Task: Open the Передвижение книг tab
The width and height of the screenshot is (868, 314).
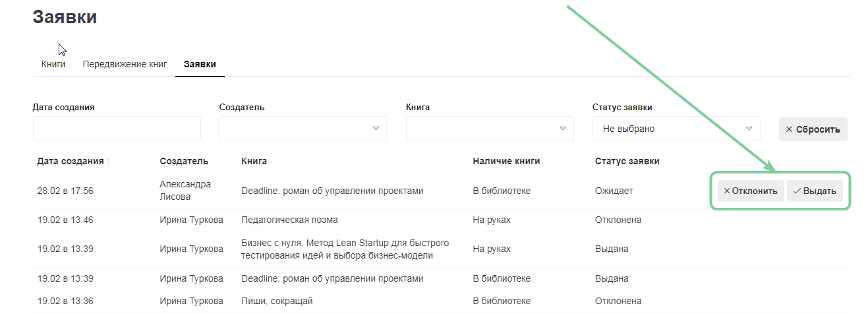Action: tap(125, 64)
